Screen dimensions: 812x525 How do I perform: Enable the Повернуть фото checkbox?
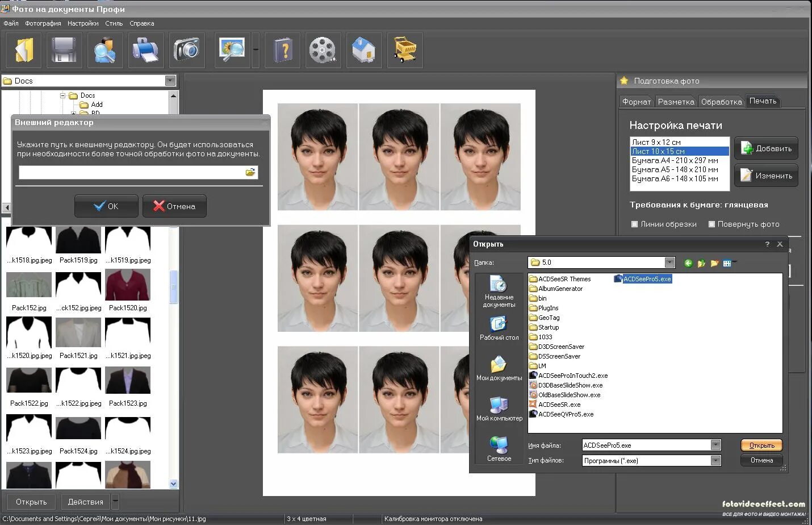click(711, 224)
